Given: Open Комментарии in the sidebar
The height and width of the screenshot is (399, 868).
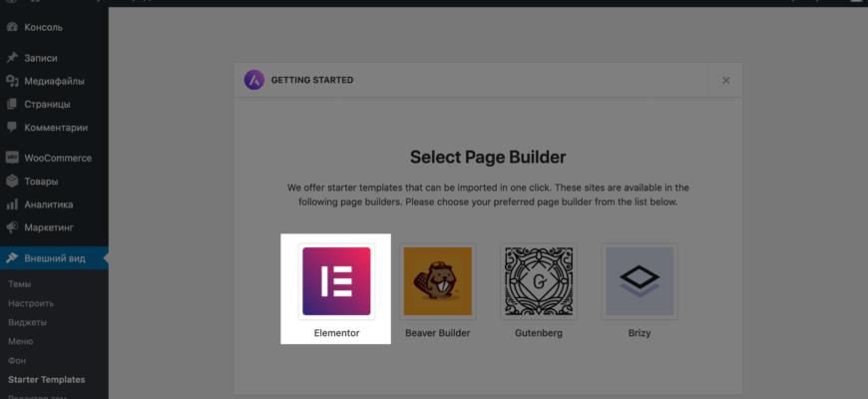Looking at the screenshot, I should coord(54,128).
